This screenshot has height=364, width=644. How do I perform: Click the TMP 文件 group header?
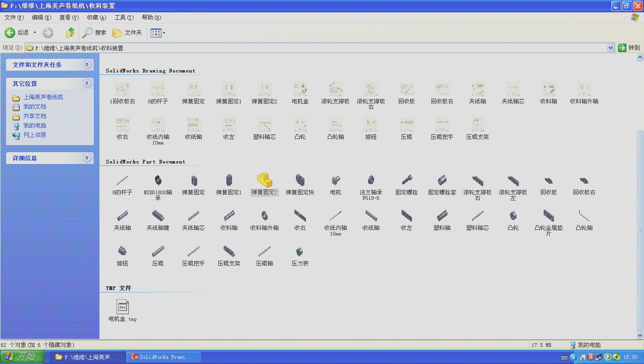pyautogui.click(x=118, y=288)
